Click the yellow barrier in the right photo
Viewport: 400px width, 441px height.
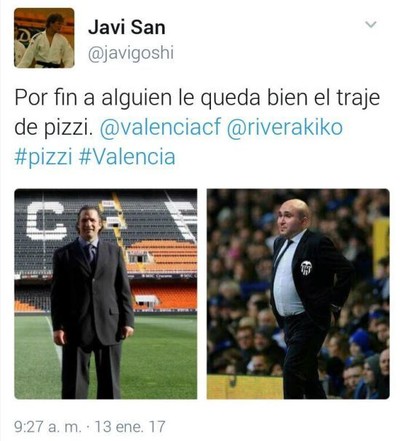tap(245, 387)
